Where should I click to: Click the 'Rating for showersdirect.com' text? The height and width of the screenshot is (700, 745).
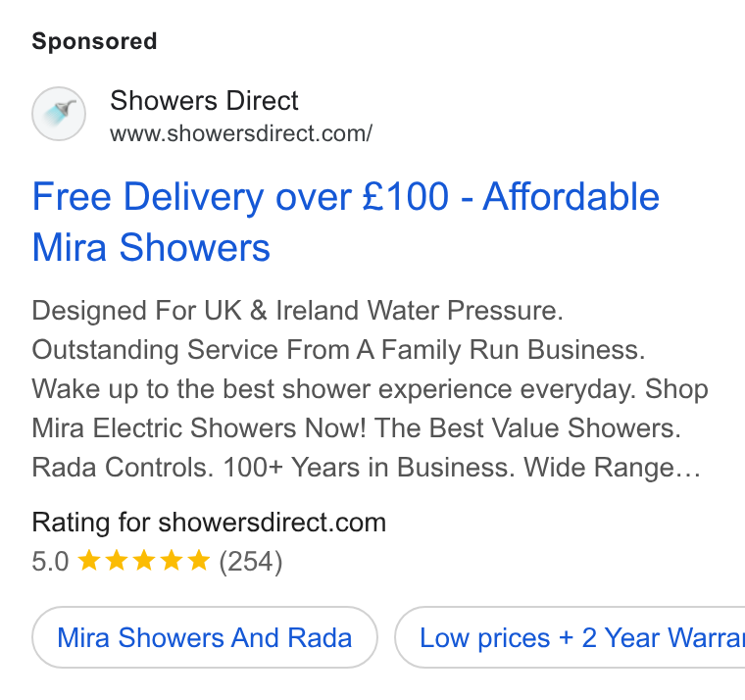[209, 523]
